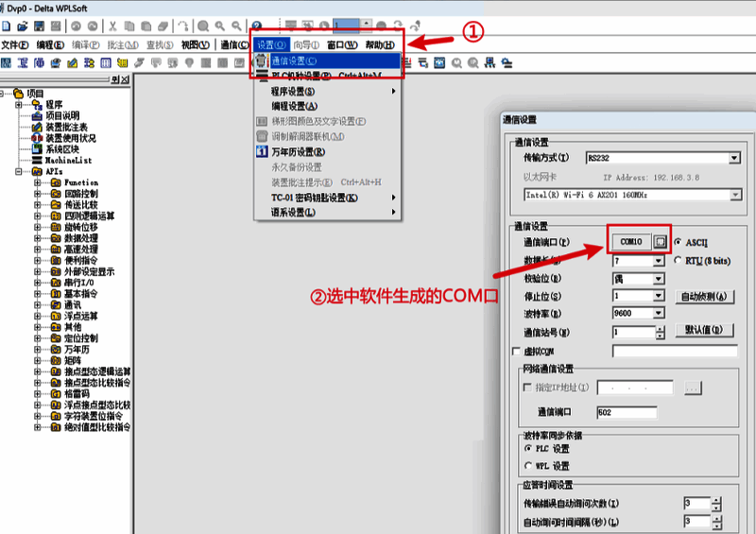The height and width of the screenshot is (534, 756).
Task: Click the 自动侦测(A) button
Action: 704,296
